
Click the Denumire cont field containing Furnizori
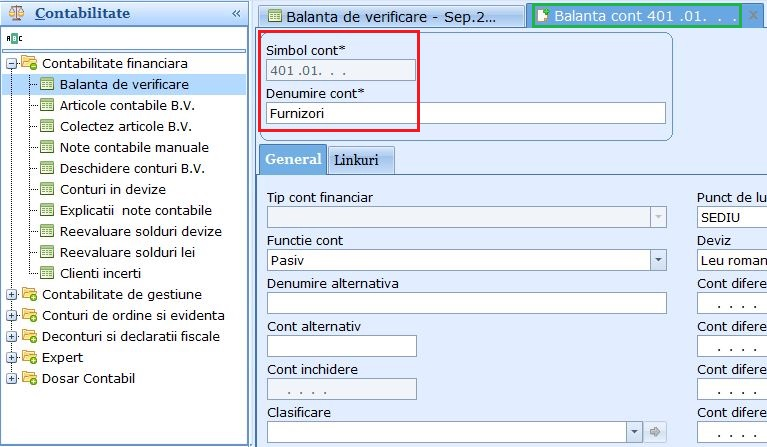[466, 113]
